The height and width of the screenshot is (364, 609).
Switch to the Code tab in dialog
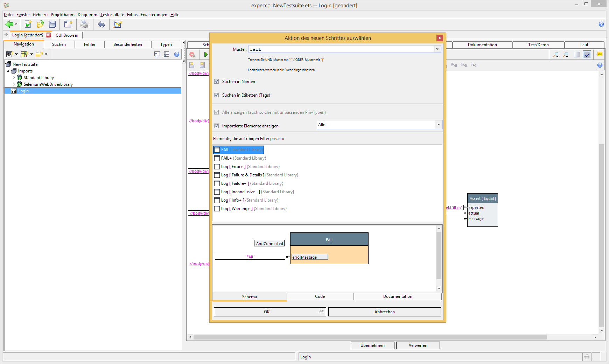point(320,296)
